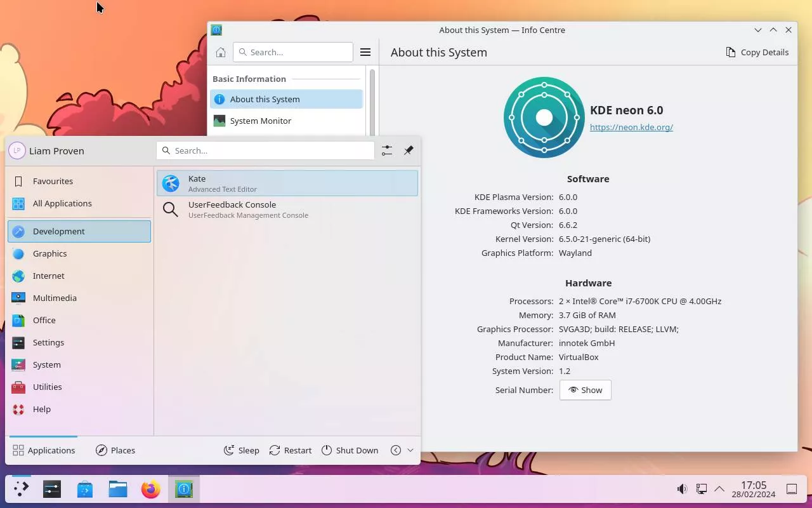Select Info Centre task in taskbar

coord(184,489)
